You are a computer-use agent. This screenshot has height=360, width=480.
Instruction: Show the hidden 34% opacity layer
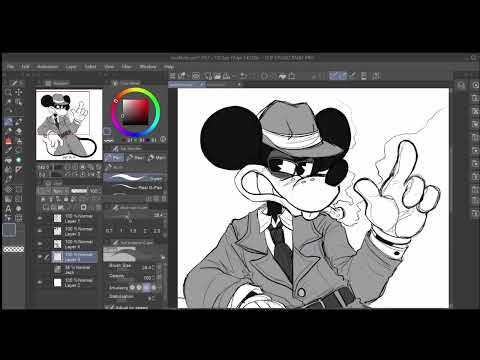40,269
